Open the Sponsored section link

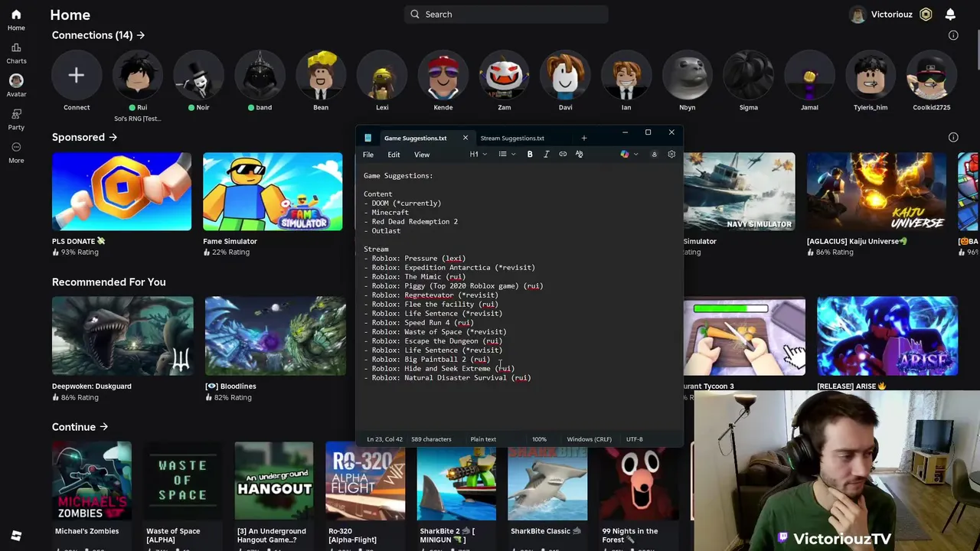[84, 137]
